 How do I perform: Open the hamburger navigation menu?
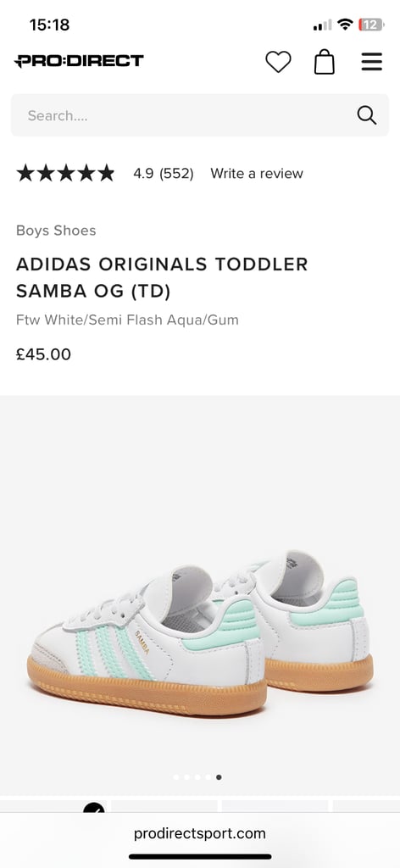pos(372,61)
